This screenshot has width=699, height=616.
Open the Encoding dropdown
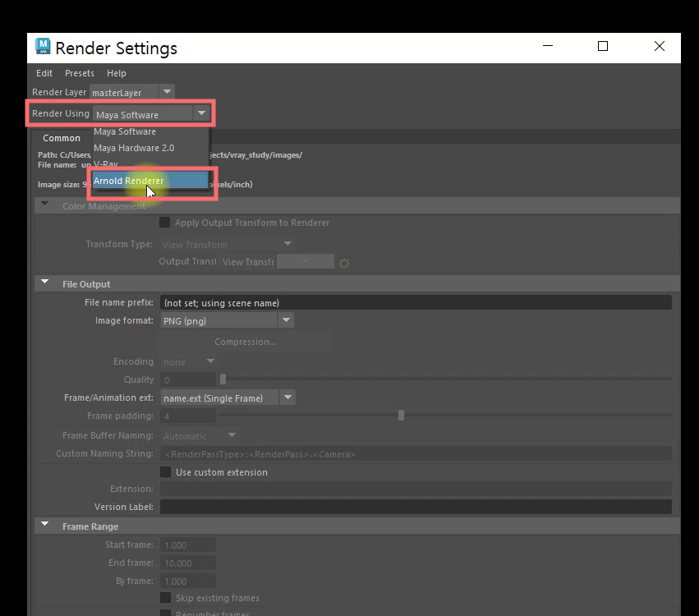(189, 362)
